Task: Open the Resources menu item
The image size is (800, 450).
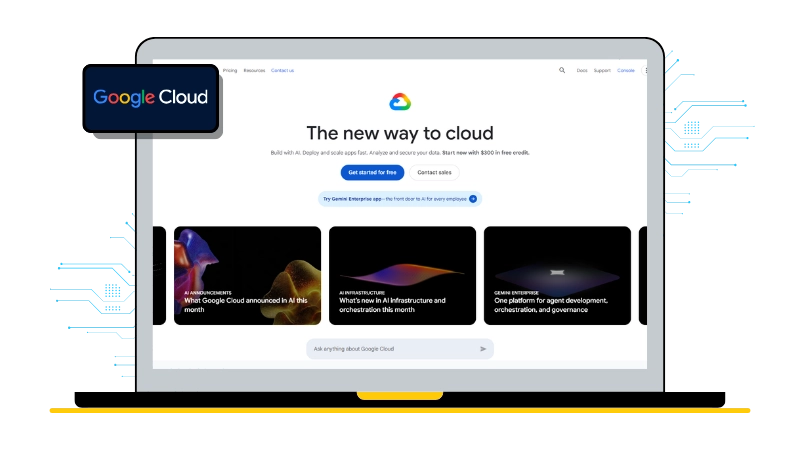Action: (x=254, y=70)
